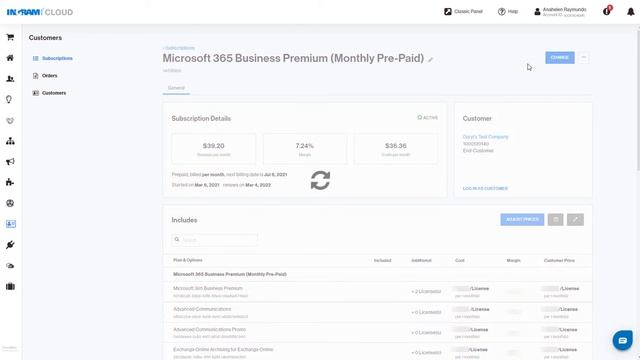Screen dimensions: 640x360
Task: Open Subscriptions in Customers menu
Action: (57, 58)
